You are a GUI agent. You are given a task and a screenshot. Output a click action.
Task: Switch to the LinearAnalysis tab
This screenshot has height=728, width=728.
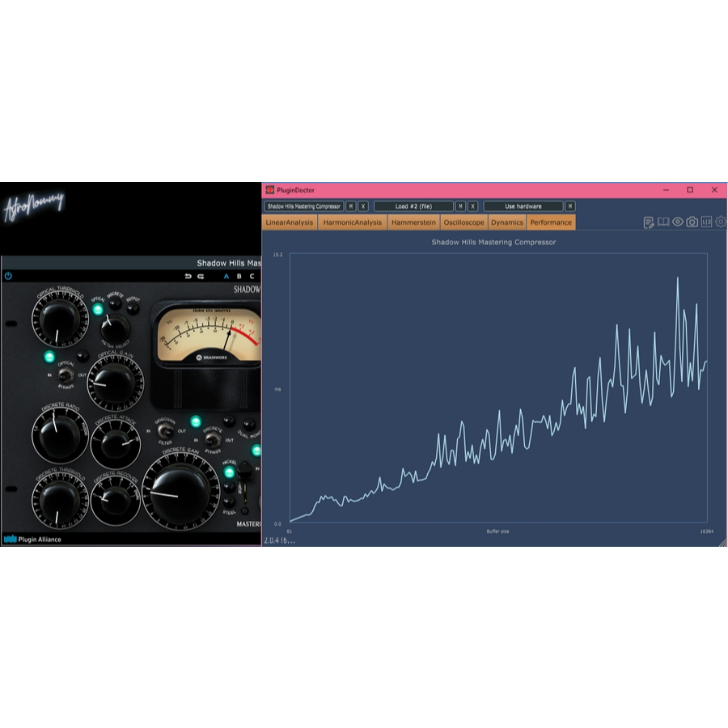pyautogui.click(x=290, y=222)
